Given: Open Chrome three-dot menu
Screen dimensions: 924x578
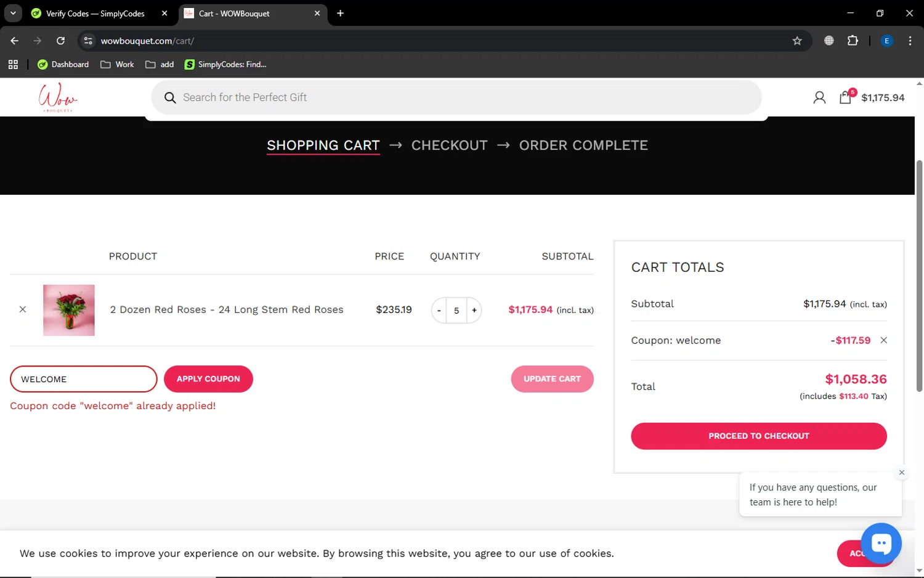Looking at the screenshot, I should 910,41.
